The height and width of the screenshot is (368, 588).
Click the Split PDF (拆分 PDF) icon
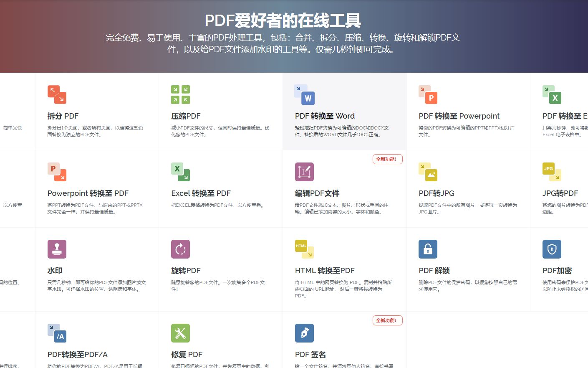click(x=57, y=94)
